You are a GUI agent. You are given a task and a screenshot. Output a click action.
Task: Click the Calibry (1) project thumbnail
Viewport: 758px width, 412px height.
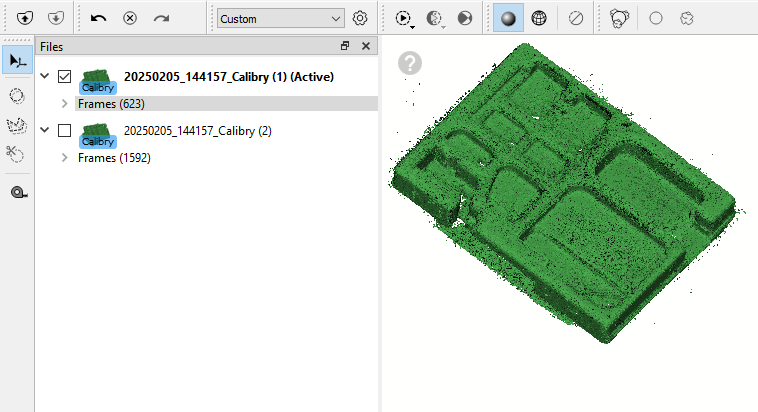[x=98, y=82]
